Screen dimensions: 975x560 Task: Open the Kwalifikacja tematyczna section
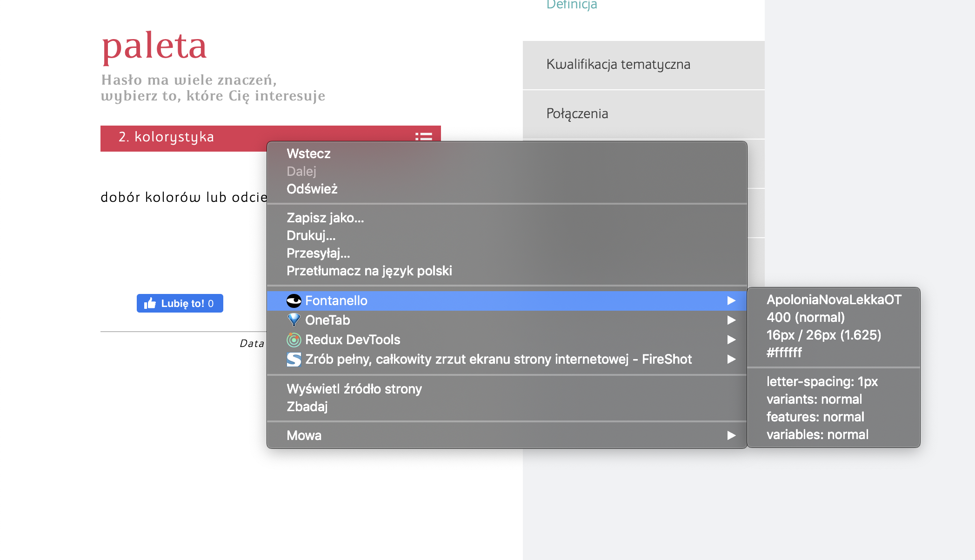[618, 64]
